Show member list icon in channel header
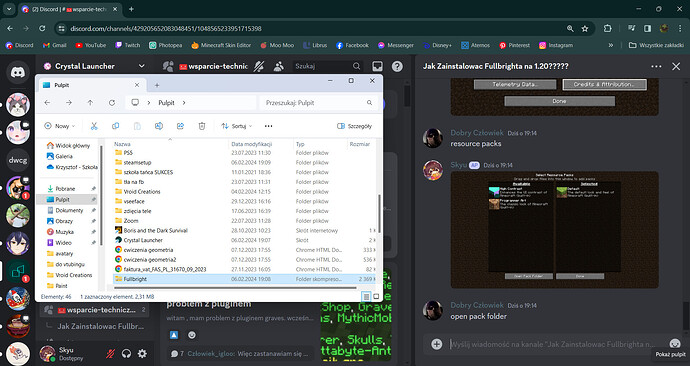 279,66
